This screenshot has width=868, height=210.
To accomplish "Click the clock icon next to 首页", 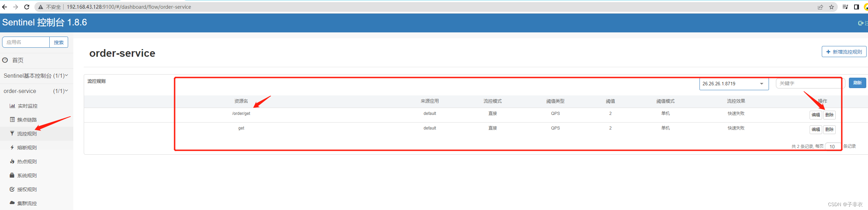I will (5, 60).
